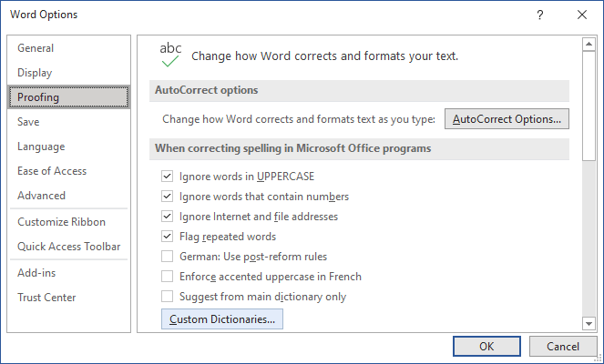Click the scrollbar down arrow
The image size is (604, 364).
pyautogui.click(x=589, y=324)
